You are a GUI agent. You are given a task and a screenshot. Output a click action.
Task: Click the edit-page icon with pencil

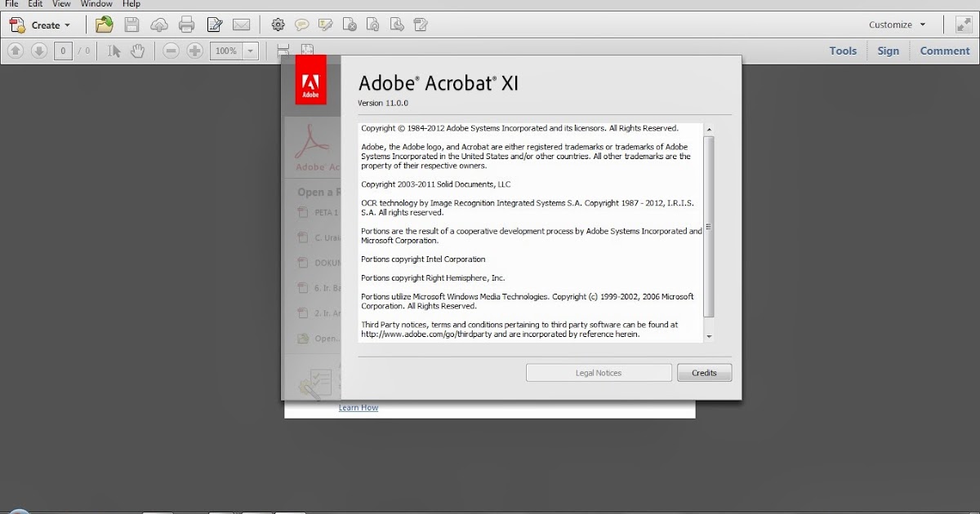pyautogui.click(x=421, y=24)
